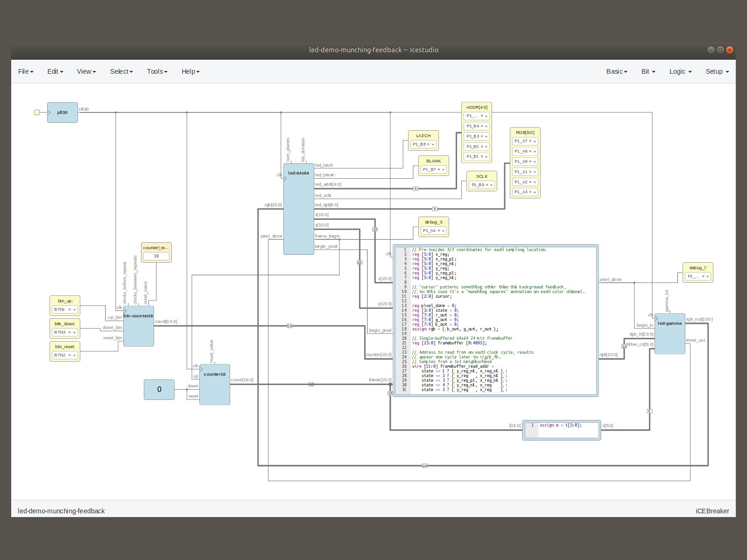Select the constant 0 block
Image resolution: width=747 pixels, height=560 pixels.
(x=159, y=390)
